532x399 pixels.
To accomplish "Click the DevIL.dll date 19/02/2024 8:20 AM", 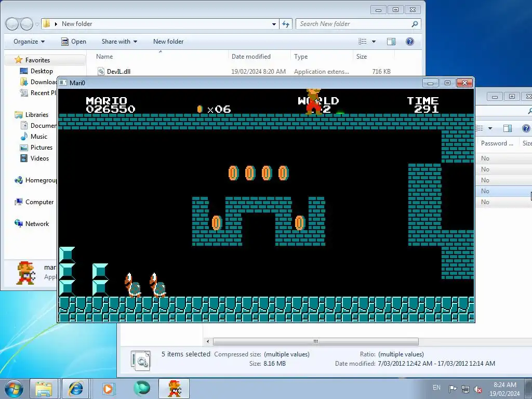I will coord(258,72).
